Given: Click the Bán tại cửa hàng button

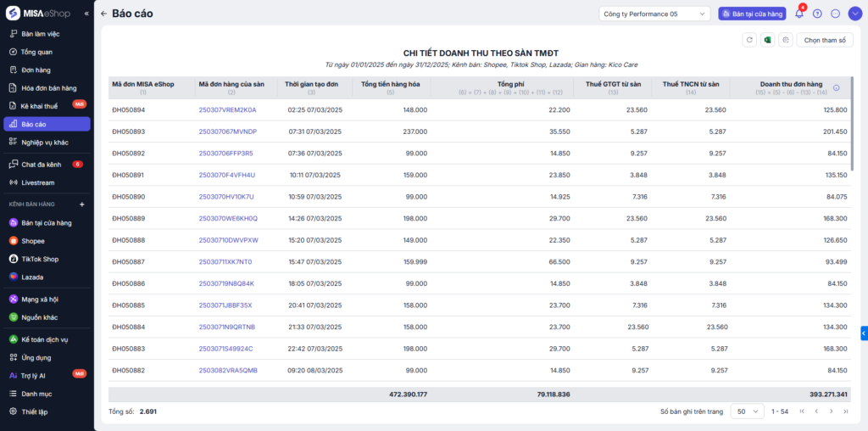Looking at the screenshot, I should (751, 14).
